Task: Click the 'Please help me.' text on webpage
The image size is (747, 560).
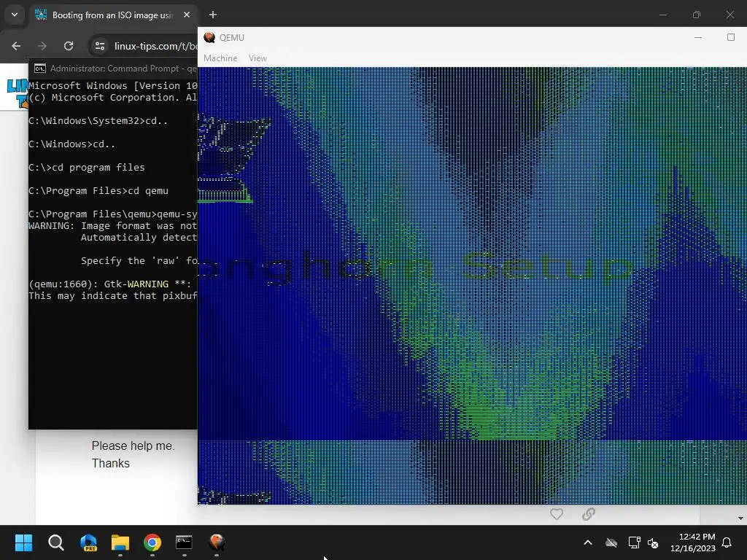Action: pyautogui.click(x=133, y=446)
